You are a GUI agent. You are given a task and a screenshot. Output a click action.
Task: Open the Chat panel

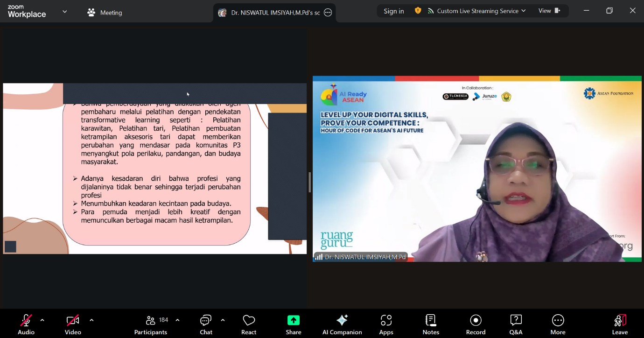pyautogui.click(x=206, y=324)
